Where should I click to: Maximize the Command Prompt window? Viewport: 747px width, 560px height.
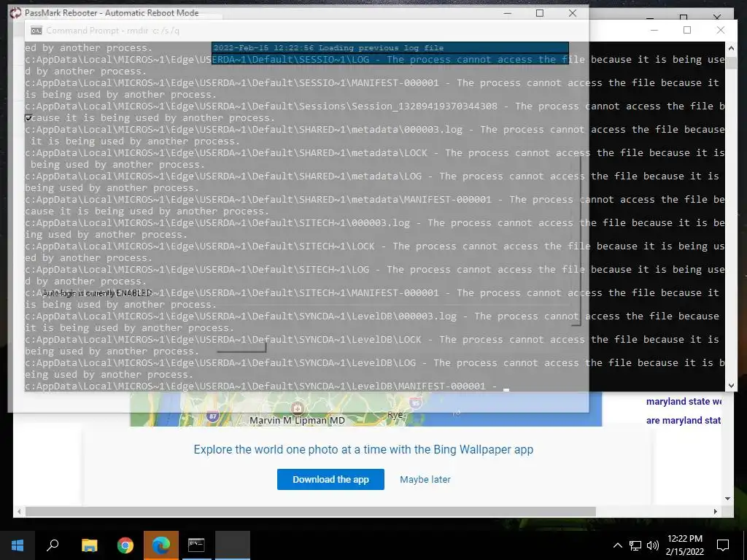687,30
